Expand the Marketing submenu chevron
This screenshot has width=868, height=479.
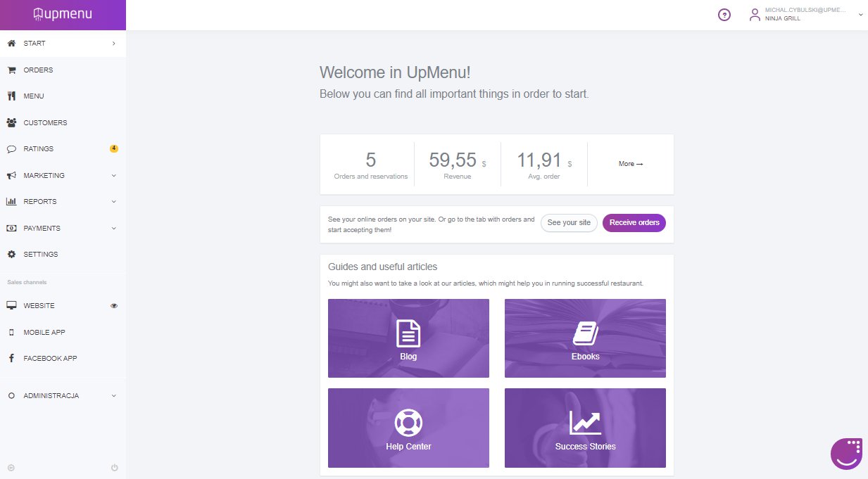coord(114,176)
